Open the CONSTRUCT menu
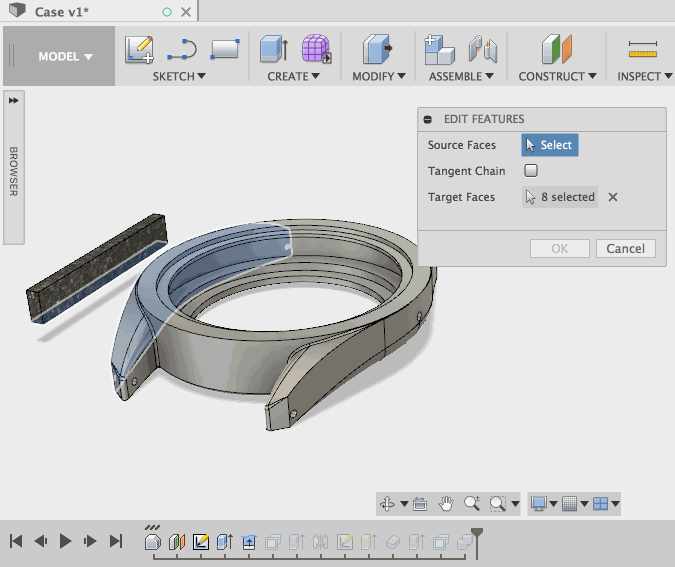Image resolution: width=675 pixels, height=567 pixels. click(557, 76)
